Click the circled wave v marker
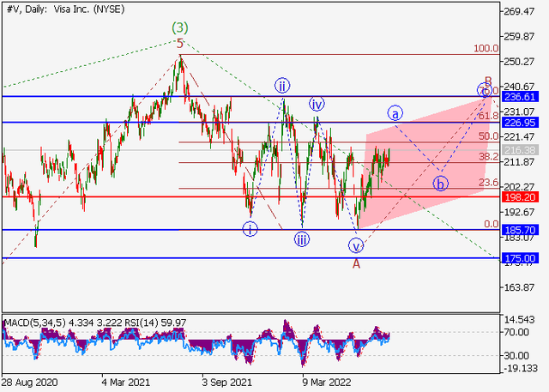Image resolution: width=549 pixels, height=392 pixels. click(x=356, y=245)
